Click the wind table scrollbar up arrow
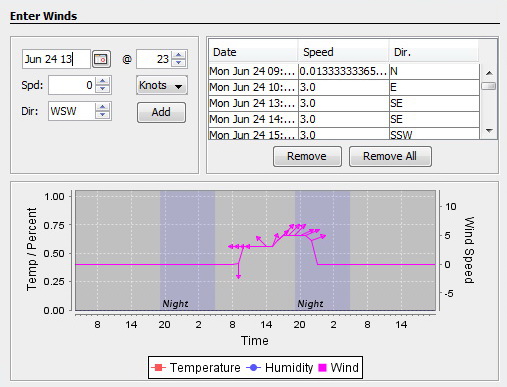Screen dimensions: 507x387 click(x=489, y=73)
